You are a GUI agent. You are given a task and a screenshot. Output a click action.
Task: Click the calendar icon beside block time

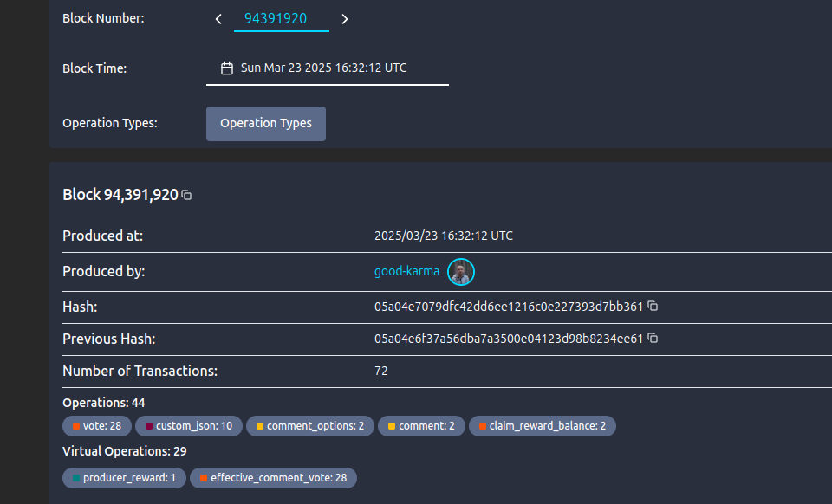point(227,68)
